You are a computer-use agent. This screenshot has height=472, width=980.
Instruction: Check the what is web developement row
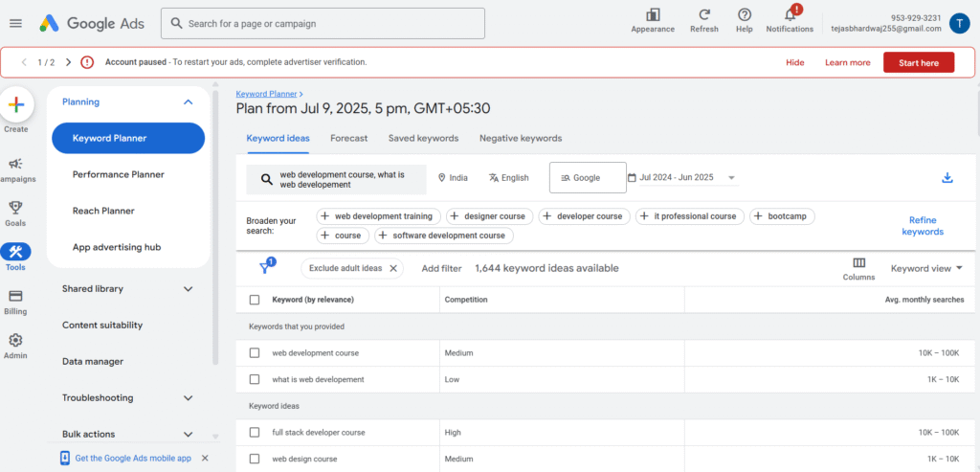[255, 379]
